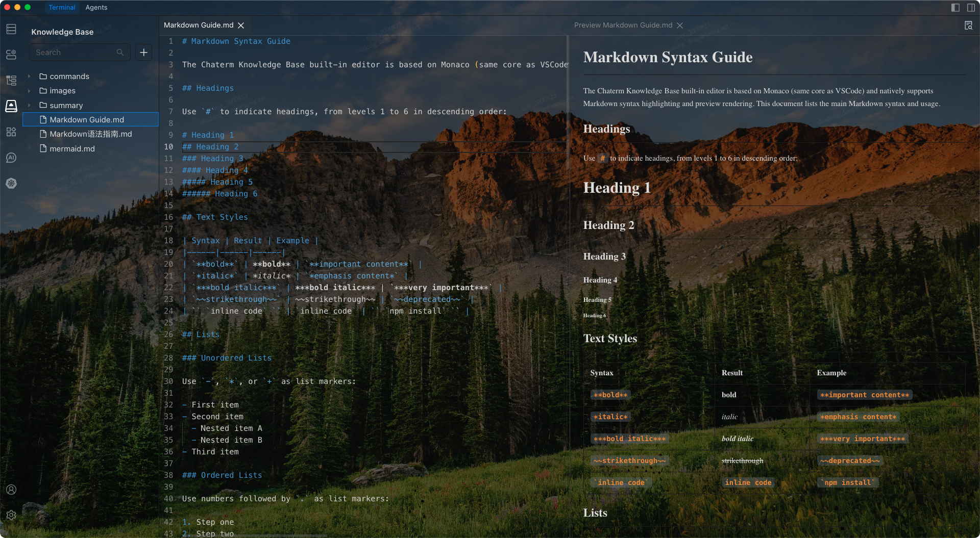This screenshot has width=980, height=538.
Task: Open the preview search icon at top right
Action: coord(968,25)
